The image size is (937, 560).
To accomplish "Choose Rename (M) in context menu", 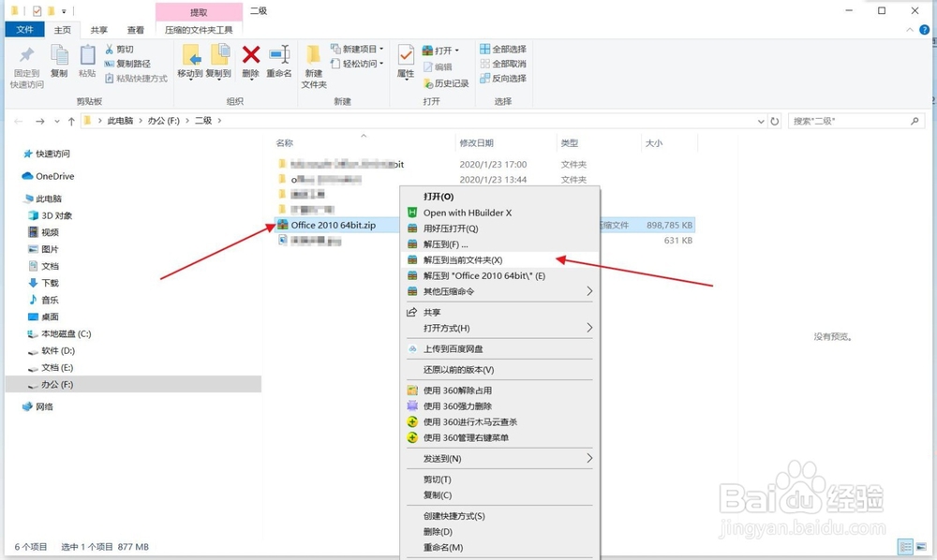I will pyautogui.click(x=499, y=548).
